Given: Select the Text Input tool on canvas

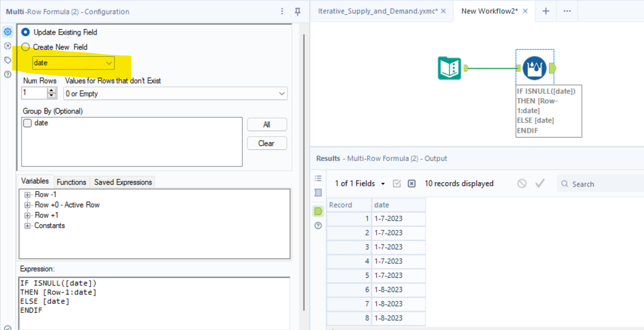Looking at the screenshot, I should coord(449,68).
